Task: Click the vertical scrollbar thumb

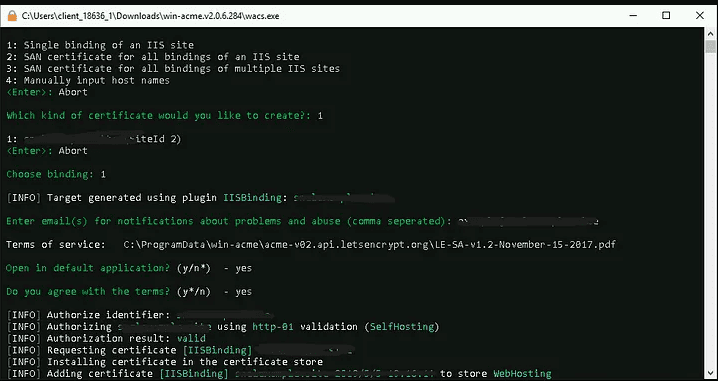Action: [710, 47]
